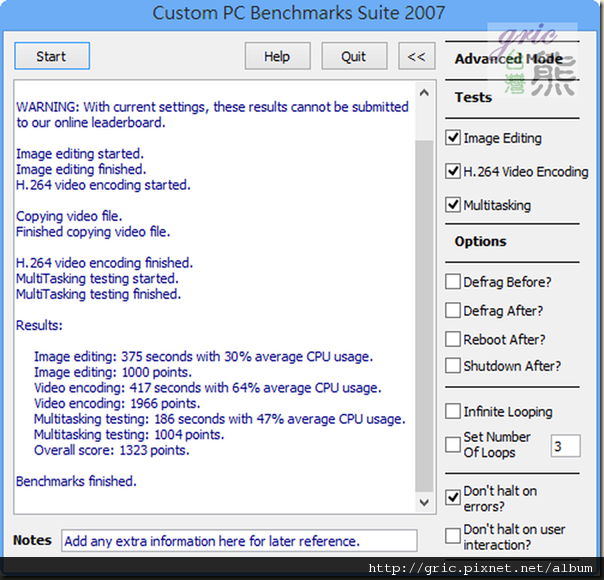Click the Notes label
This screenshot has height=580, width=604.
(x=32, y=540)
